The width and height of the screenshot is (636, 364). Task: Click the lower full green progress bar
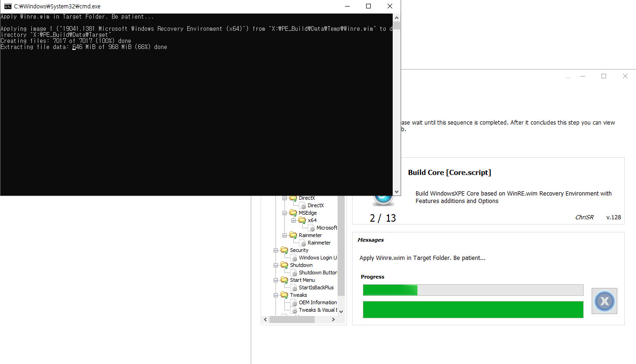click(x=473, y=309)
